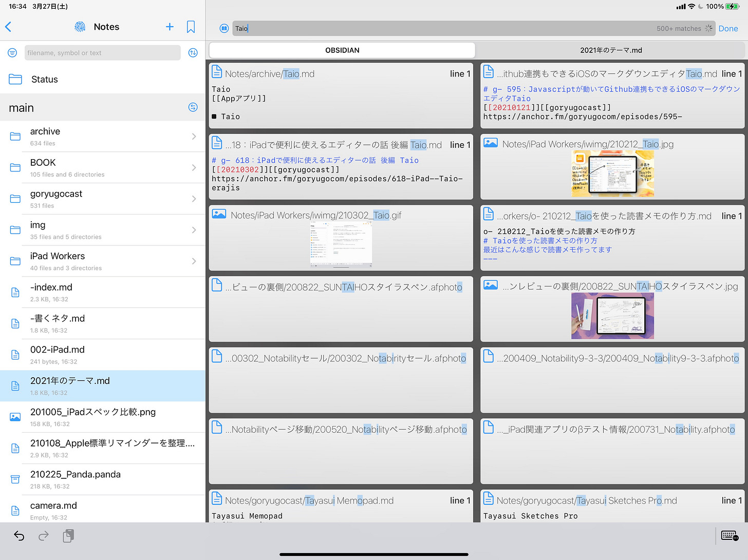Tap the battery indicator in status bar
Image resolution: width=748 pixels, height=560 pixels.
point(733,6)
